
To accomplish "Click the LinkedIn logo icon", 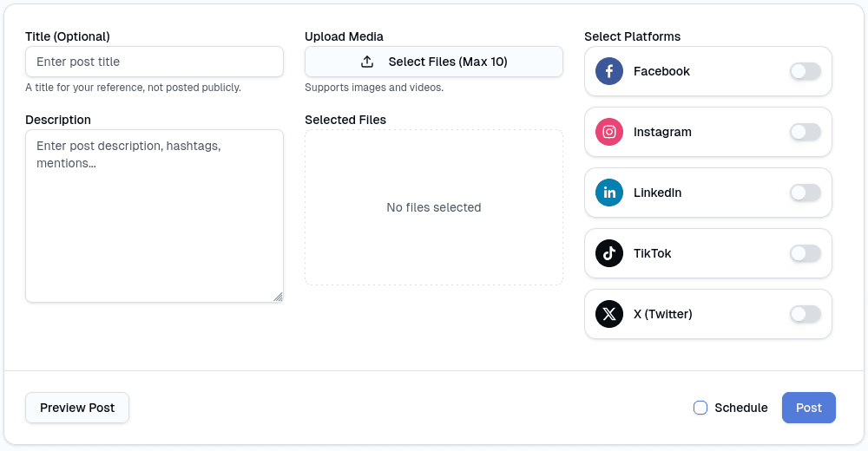I will click(609, 193).
